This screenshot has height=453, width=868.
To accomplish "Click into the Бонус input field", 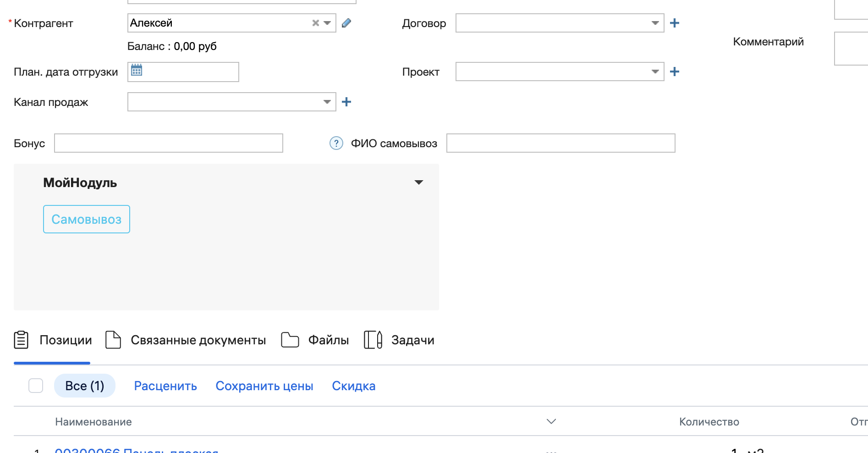I will tap(168, 143).
